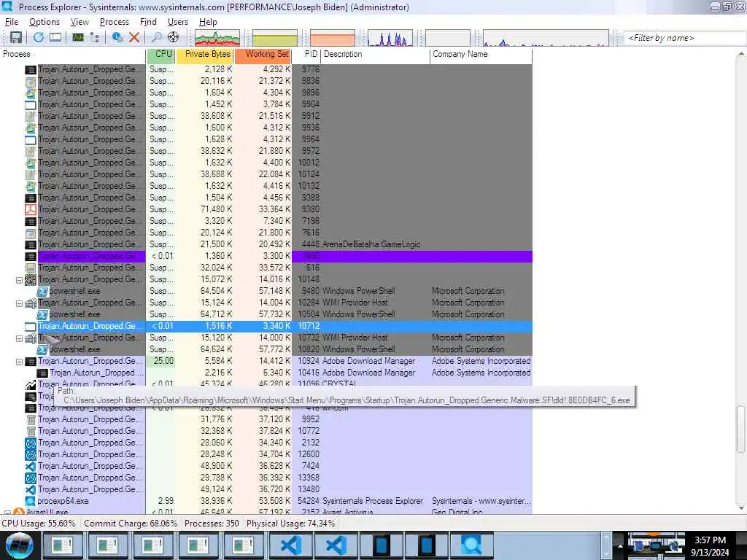Open the Process Explorer magnifier taskbar icon
This screenshot has width=747, height=560.
[471, 545]
